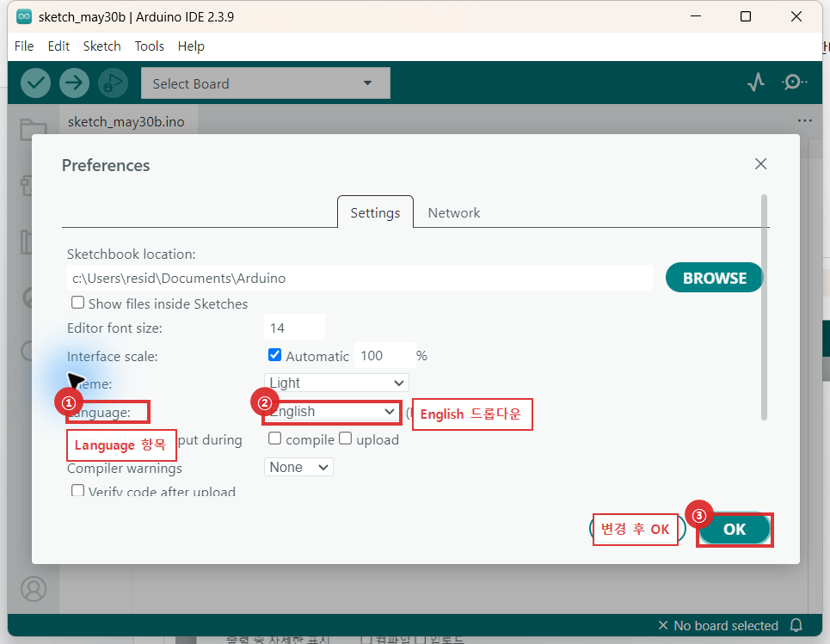Click the notification bell in status bar

click(796, 625)
